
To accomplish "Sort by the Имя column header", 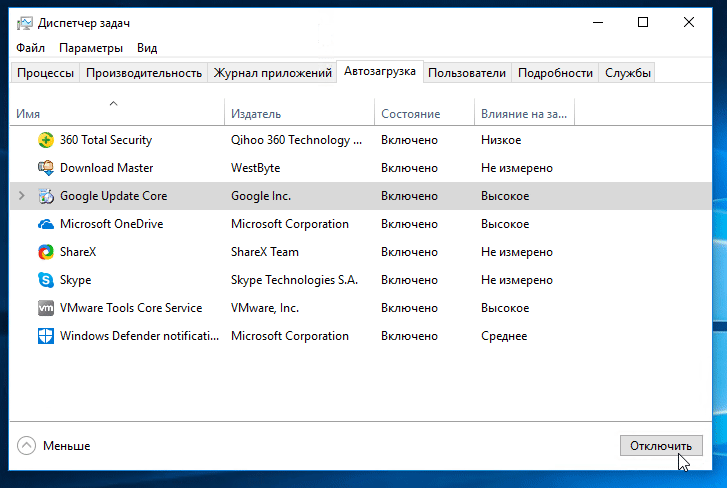I will pyautogui.click(x=117, y=112).
